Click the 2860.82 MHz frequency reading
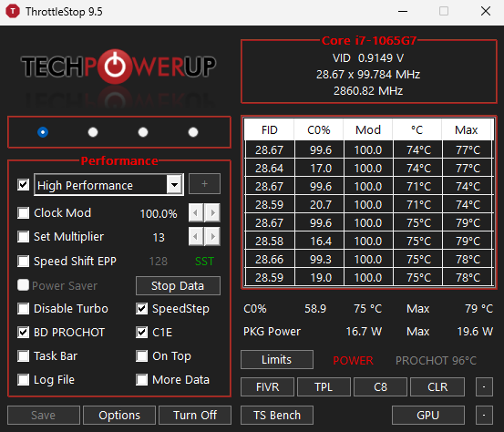504x432 pixels. click(x=368, y=91)
